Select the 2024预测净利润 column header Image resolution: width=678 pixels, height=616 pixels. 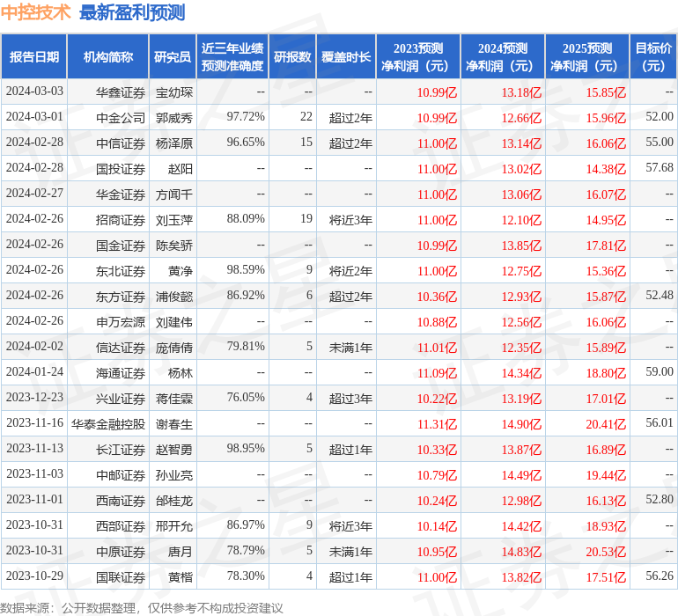pos(503,56)
